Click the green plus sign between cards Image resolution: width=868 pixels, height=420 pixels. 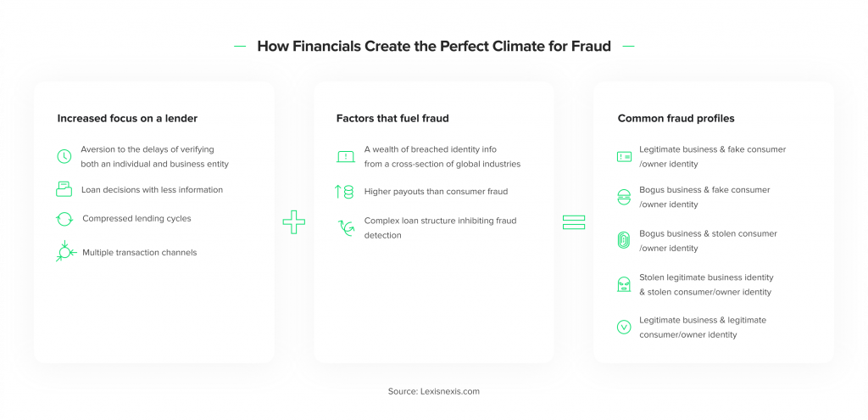click(x=294, y=222)
